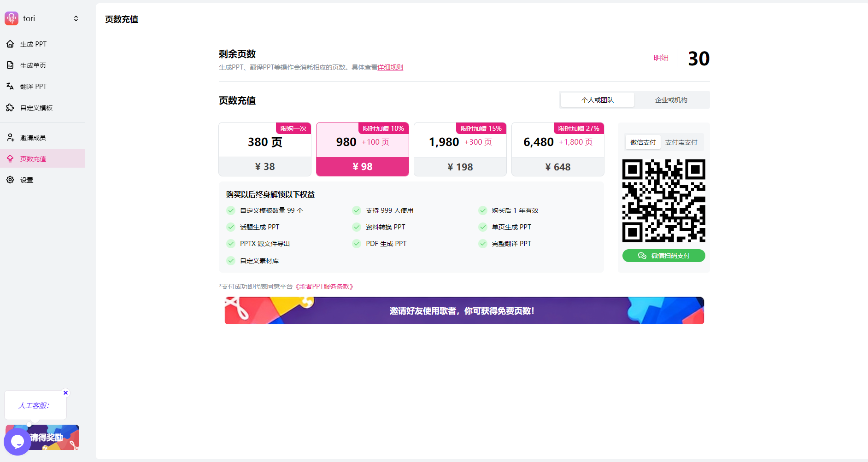The width and height of the screenshot is (868, 462).
Task: View the 明细 details
Action: (x=661, y=58)
